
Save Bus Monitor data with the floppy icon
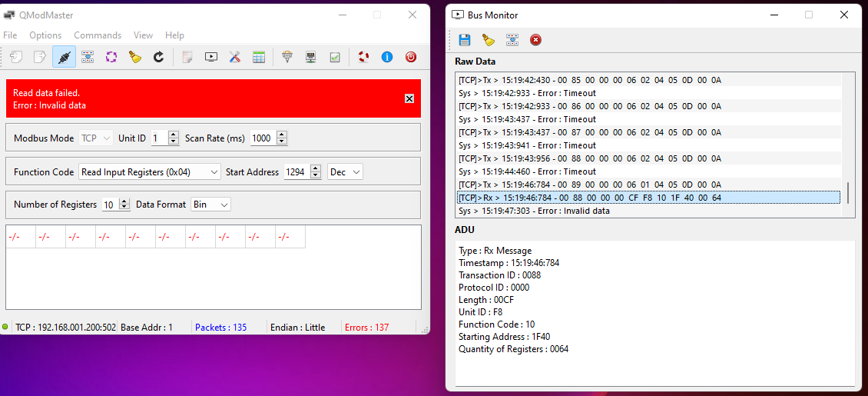[x=465, y=40]
